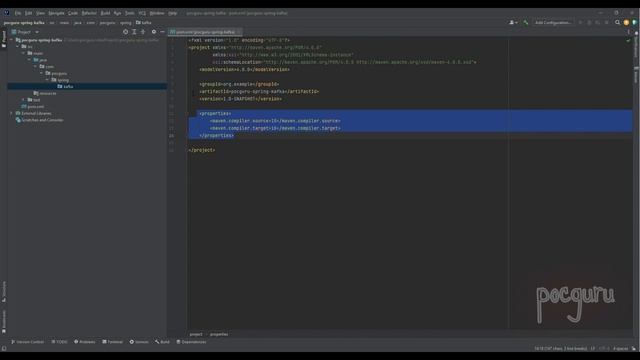The height and width of the screenshot is (360, 640).
Task: Open the Version Control tool window
Action: pos(27,342)
